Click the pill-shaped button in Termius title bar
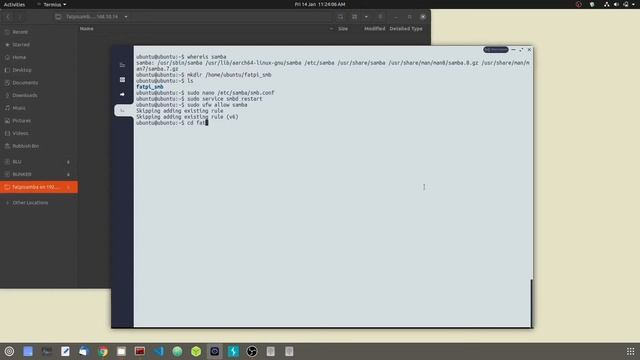 pos(496,50)
